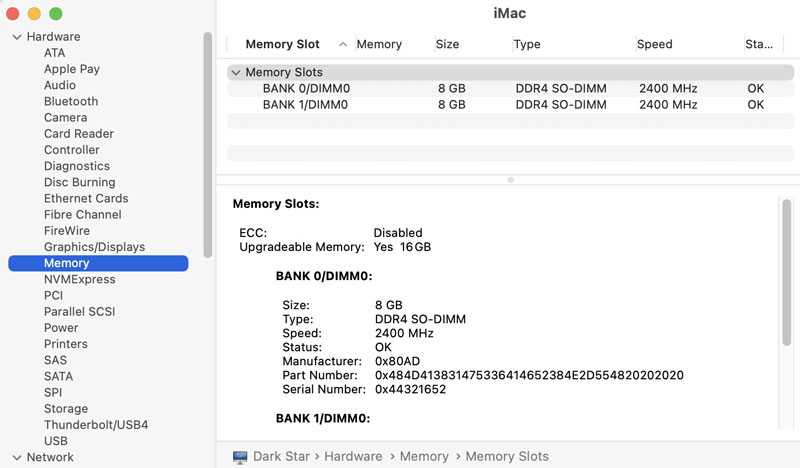Select Fibre Channel in sidebar
This screenshot has height=468, width=800.
[83, 214]
